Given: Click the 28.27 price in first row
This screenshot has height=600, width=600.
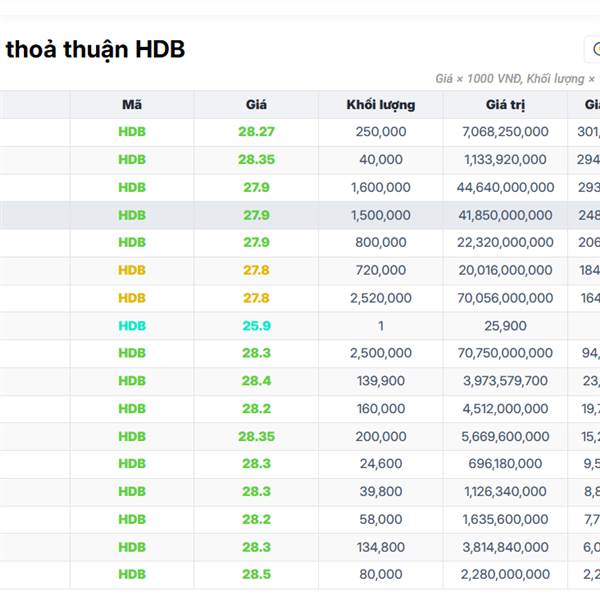Looking at the screenshot, I should coord(256,132).
